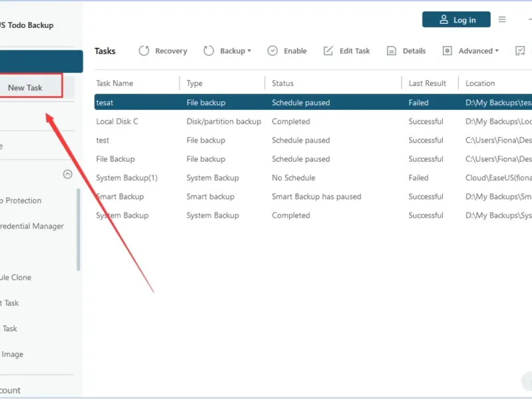Open Credential Manager in sidebar
Image resolution: width=532 pixels, height=399 pixels.
tap(32, 226)
